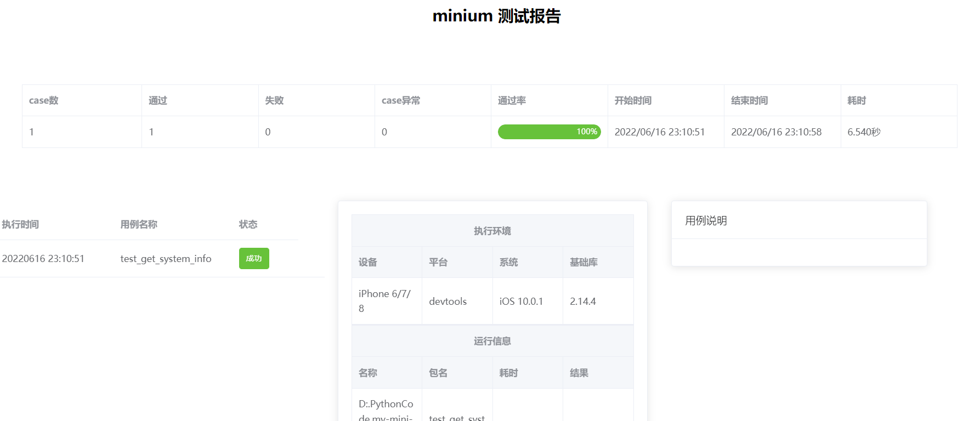
Task: Click the 平台 header cell
Action: (457, 262)
